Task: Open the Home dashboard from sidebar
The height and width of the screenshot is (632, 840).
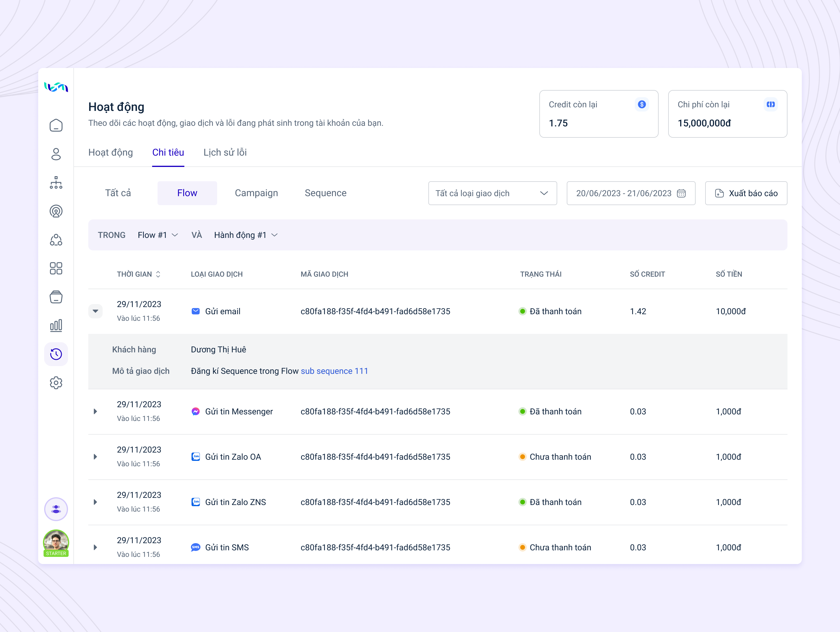Action: click(56, 125)
